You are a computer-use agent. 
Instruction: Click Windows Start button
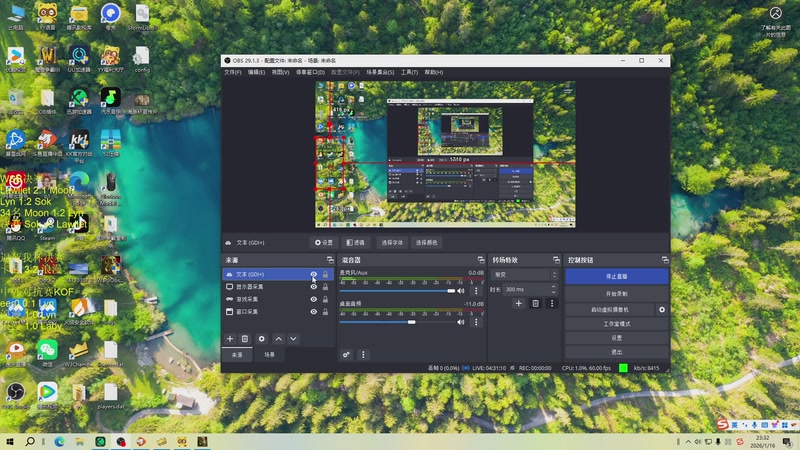click(x=10, y=441)
